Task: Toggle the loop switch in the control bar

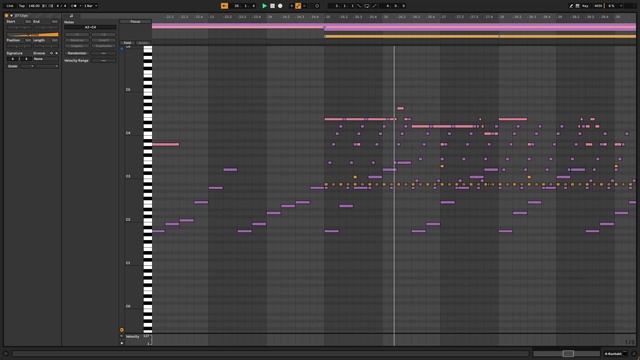Action: click(367, 6)
